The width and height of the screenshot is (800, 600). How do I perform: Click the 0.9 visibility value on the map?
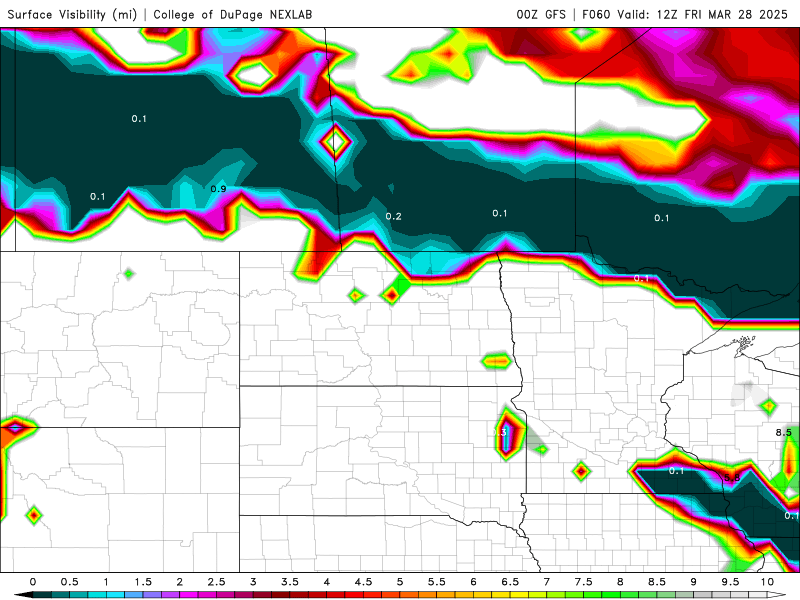coord(218,189)
